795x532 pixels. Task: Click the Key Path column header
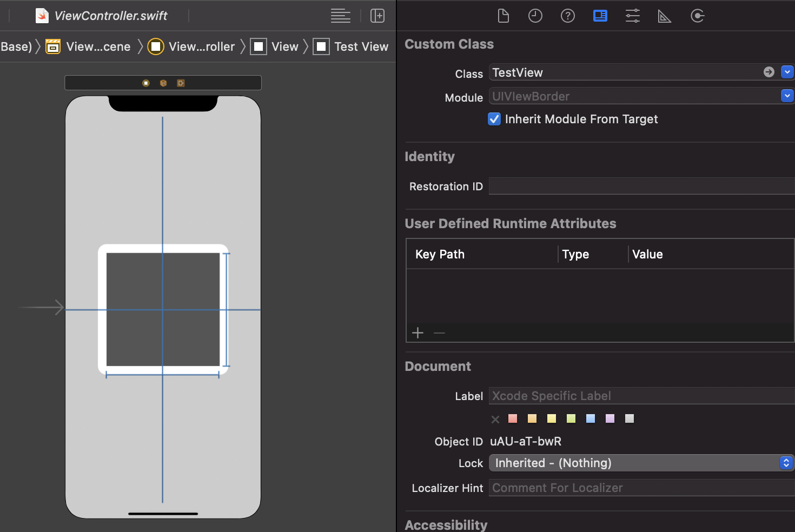[440, 254]
